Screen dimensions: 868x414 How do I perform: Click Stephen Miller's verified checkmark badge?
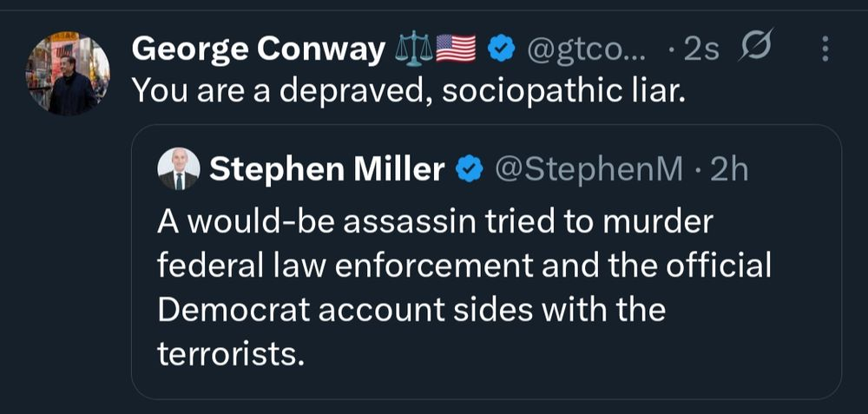[470, 170]
